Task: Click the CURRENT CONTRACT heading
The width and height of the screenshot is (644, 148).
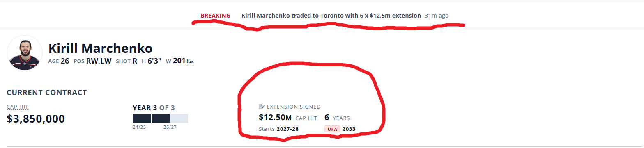Action: coord(47,93)
